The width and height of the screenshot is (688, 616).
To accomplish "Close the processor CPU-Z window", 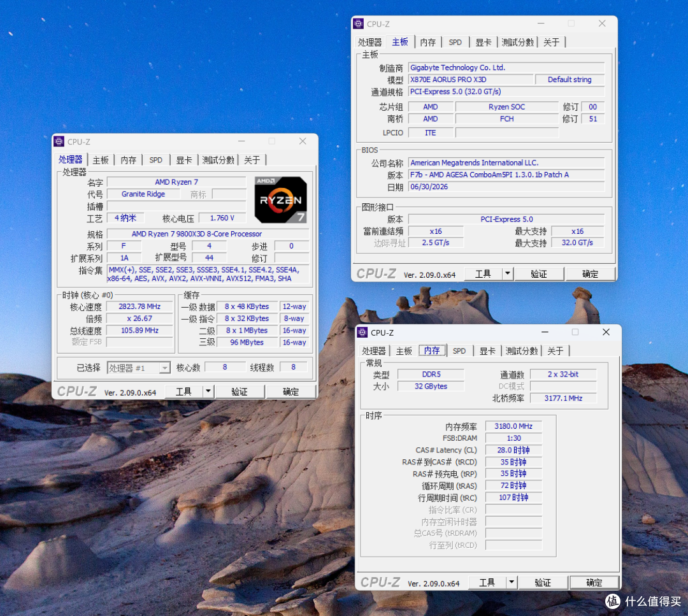I will tap(303, 141).
